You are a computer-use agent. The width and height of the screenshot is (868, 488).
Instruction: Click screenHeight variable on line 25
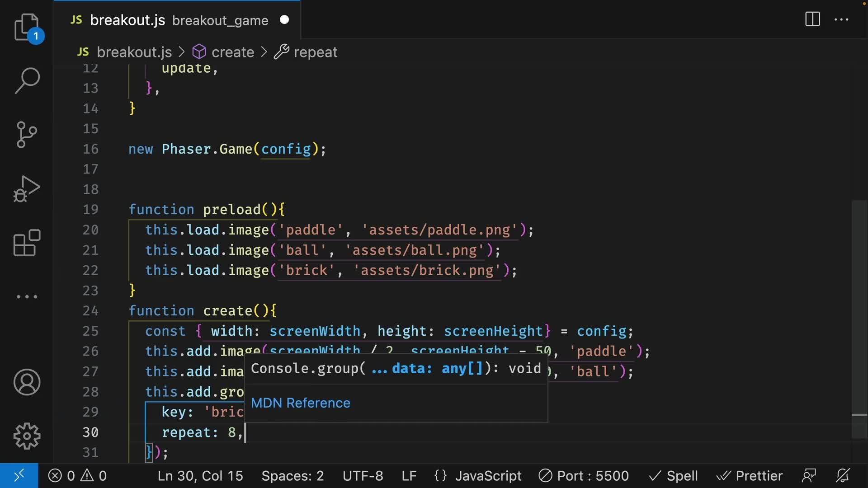tap(493, 331)
